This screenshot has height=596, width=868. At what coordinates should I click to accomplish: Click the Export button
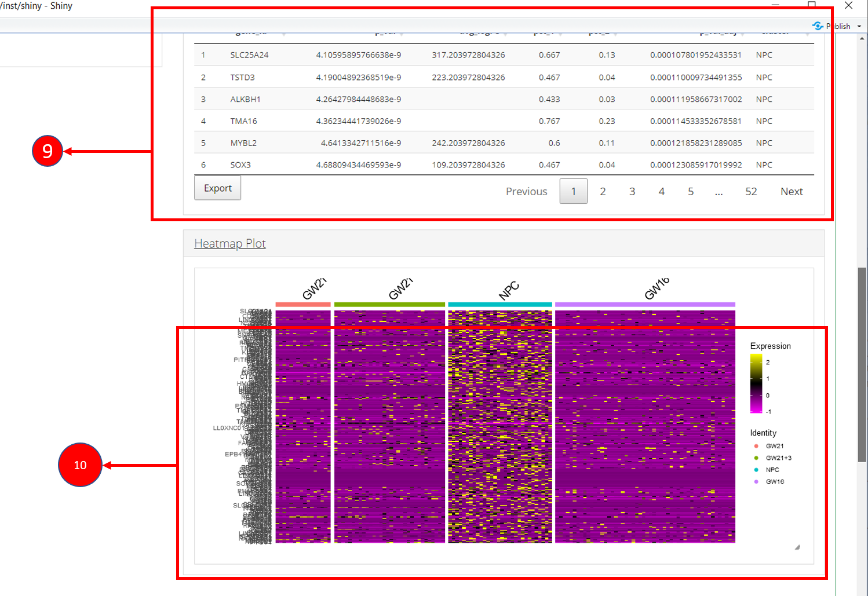(x=217, y=188)
